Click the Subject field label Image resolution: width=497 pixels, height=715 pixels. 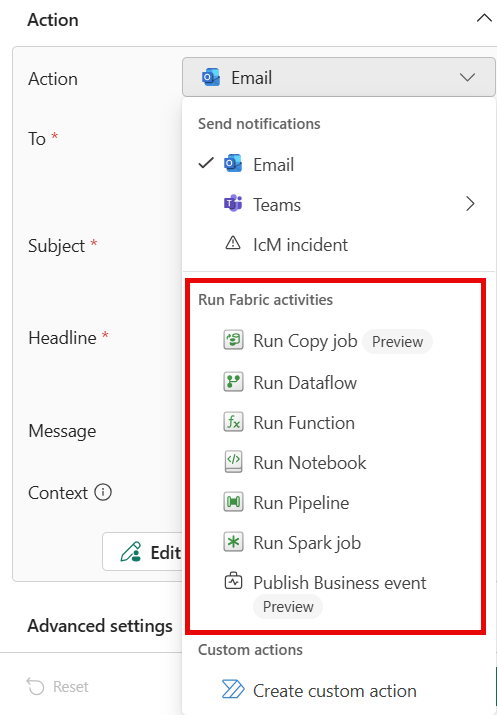pos(57,245)
